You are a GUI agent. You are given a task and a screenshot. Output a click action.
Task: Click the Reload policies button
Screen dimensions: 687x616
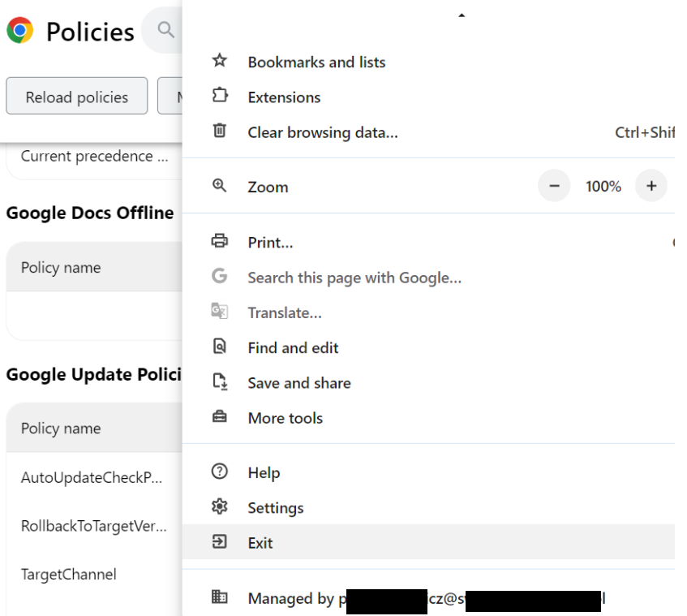tap(77, 96)
